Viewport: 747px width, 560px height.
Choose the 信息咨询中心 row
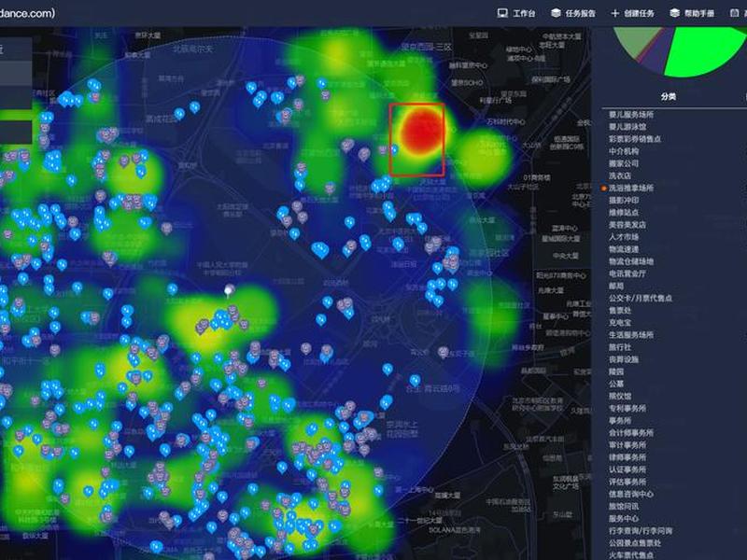(631, 494)
